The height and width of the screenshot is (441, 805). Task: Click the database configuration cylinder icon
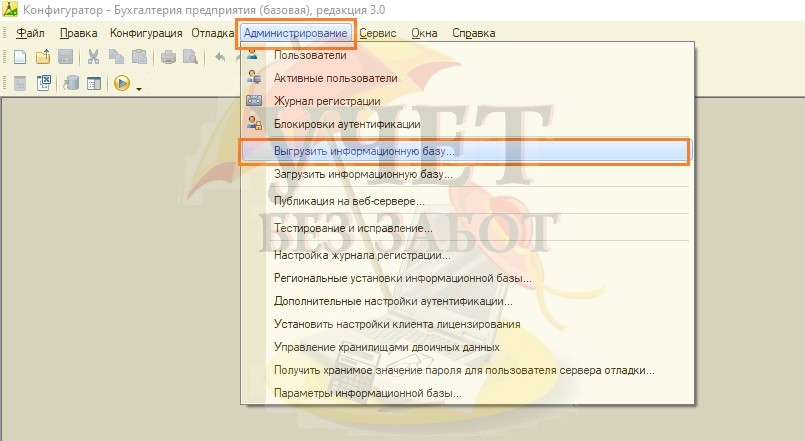(x=72, y=84)
